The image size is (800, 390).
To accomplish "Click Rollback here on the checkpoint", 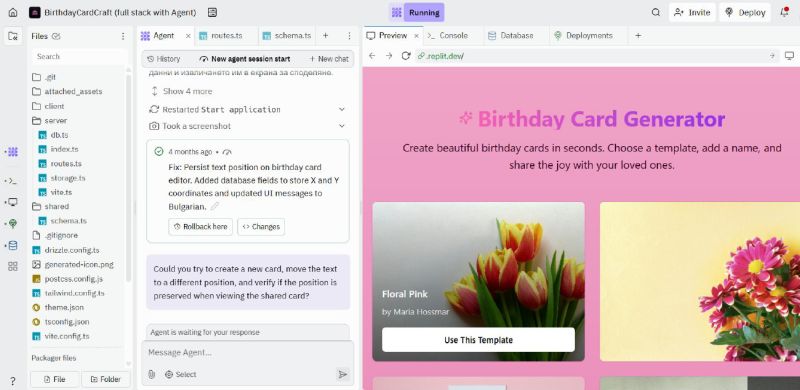I will click(x=201, y=227).
